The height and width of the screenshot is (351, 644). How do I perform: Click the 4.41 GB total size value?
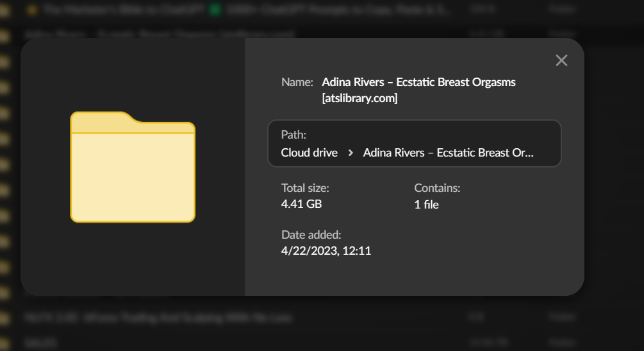point(301,205)
